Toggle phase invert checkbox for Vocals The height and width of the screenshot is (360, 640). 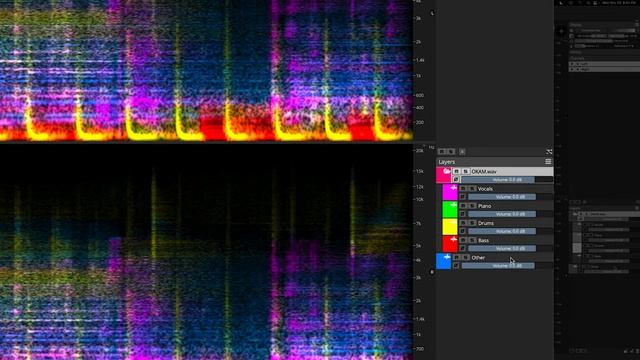(x=462, y=197)
